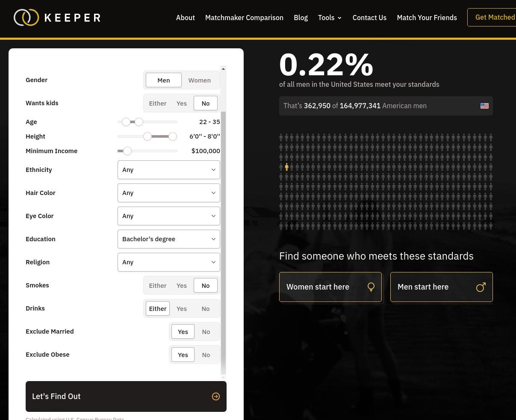This screenshot has width=516, height=420.
Task: Open Match Your Friends page
Action: (427, 18)
